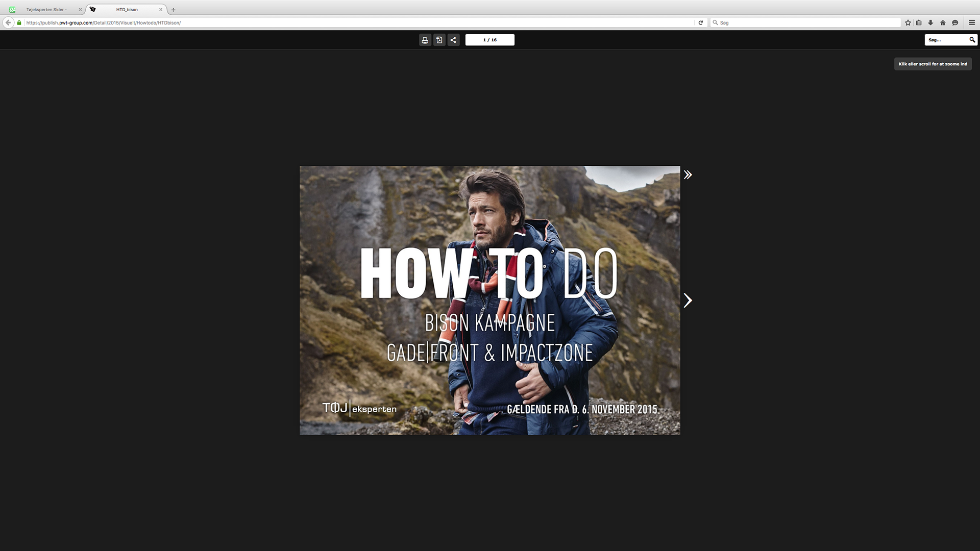Click the browser Søg search box
The image size is (980, 551).
pos(805,22)
